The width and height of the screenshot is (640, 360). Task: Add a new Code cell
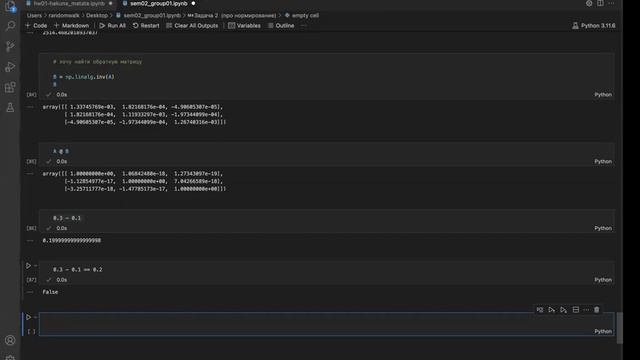[36, 26]
